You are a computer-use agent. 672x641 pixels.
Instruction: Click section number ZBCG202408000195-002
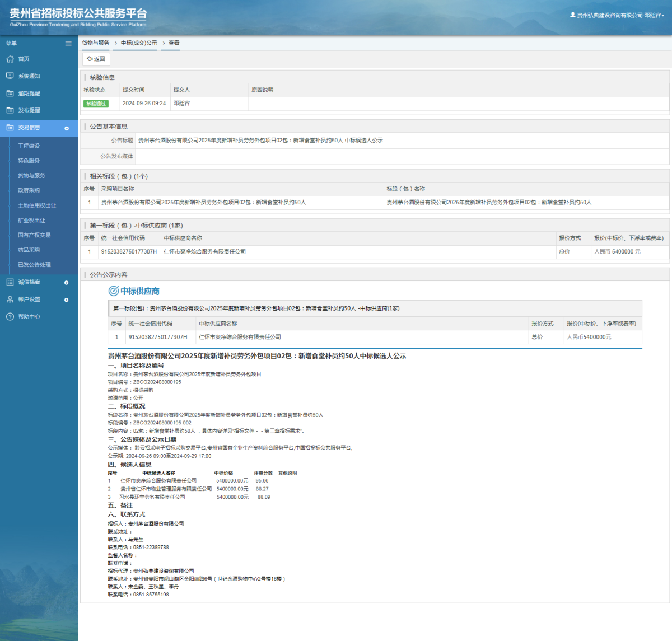(162, 423)
